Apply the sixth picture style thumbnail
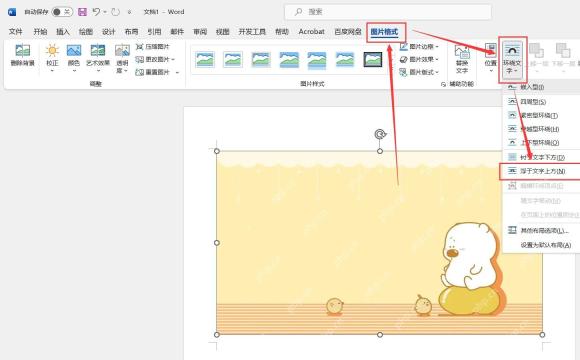 pos(345,60)
